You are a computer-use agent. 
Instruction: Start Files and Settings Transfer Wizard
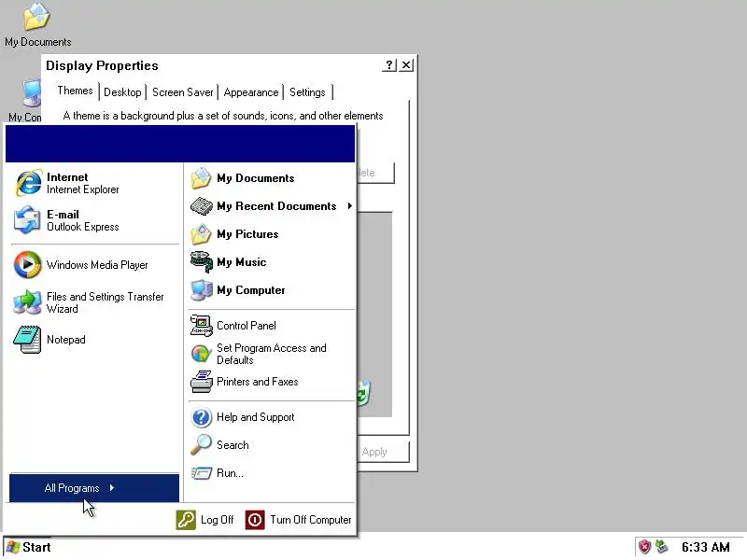click(94, 302)
